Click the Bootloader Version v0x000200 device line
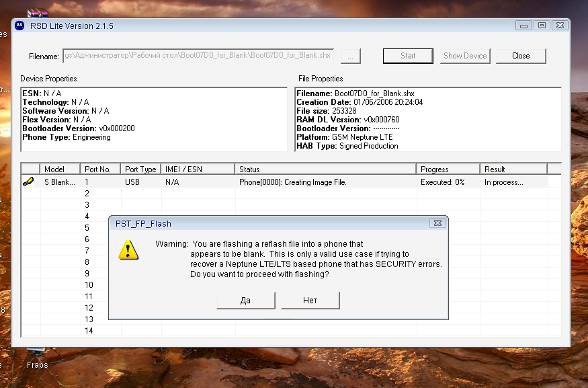 tap(79, 128)
